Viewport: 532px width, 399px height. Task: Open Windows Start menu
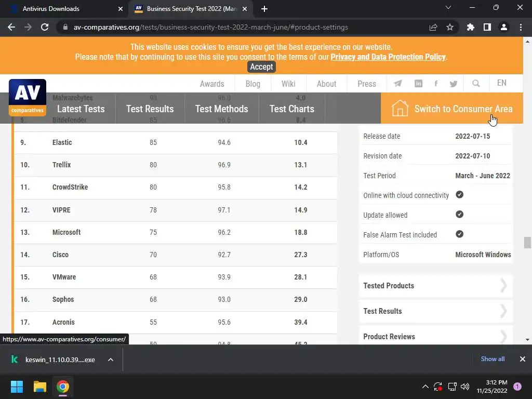(x=17, y=387)
